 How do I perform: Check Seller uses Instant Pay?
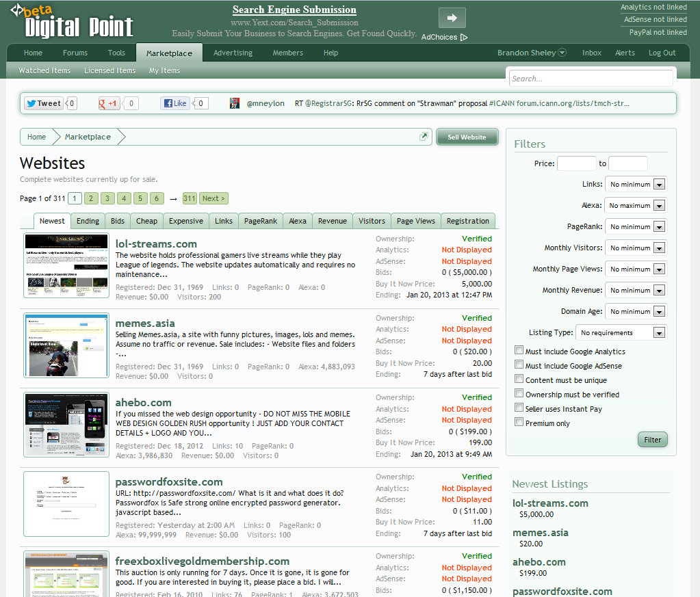(519, 408)
